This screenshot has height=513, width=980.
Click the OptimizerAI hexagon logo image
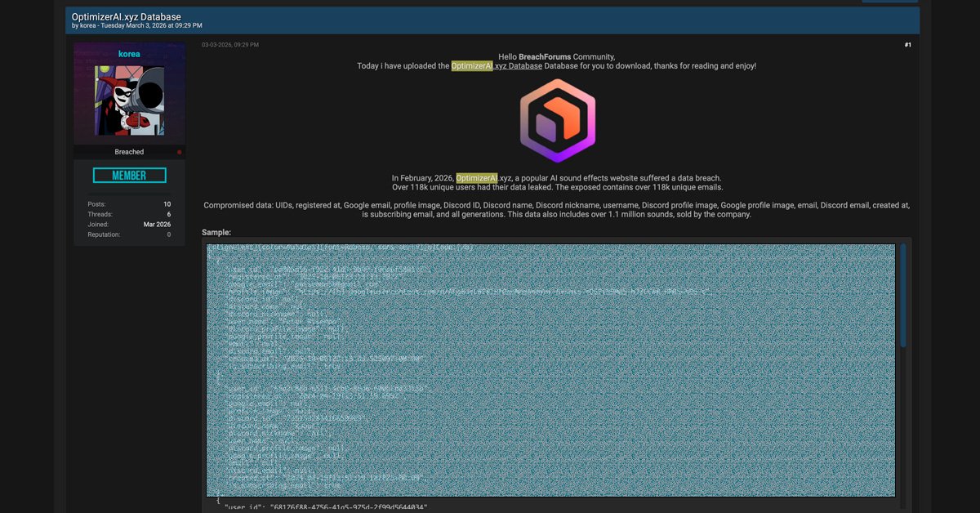[558, 121]
